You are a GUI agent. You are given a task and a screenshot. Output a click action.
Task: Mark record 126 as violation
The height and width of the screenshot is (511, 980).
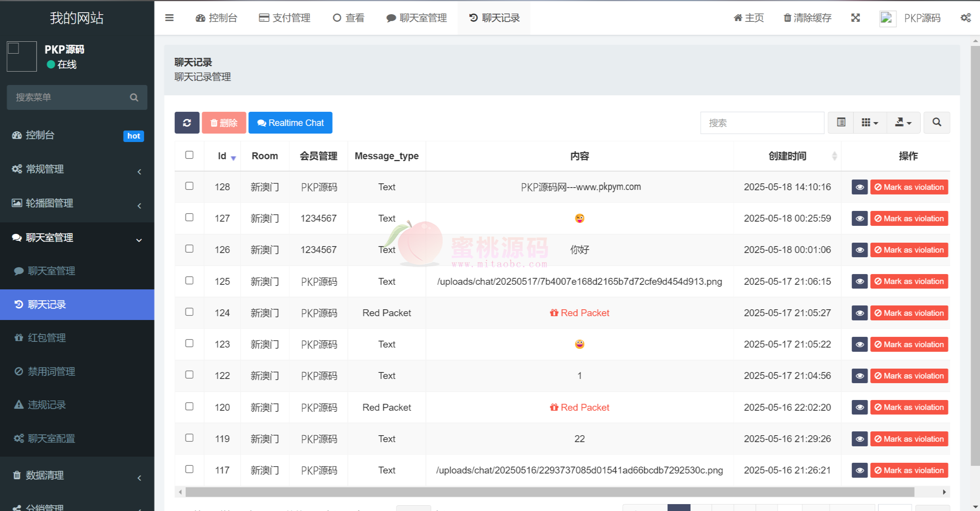tap(909, 250)
